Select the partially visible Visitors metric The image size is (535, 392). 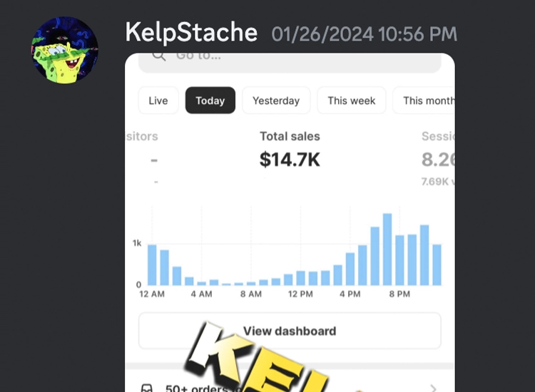(143, 150)
